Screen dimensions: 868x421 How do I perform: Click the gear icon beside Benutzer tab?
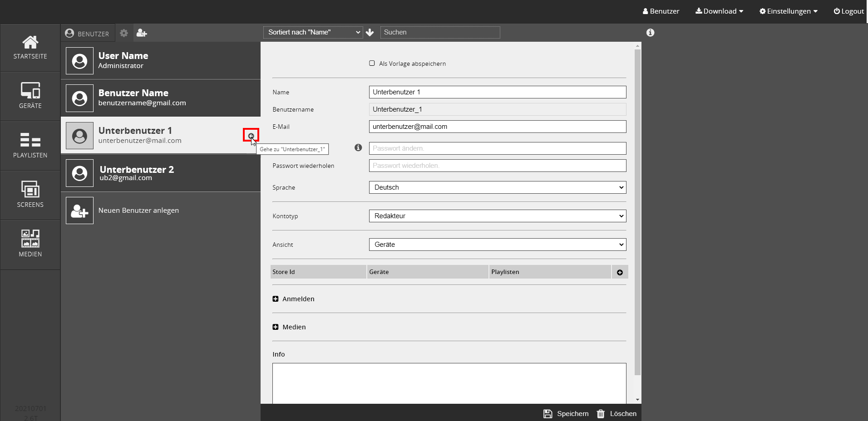coord(124,33)
